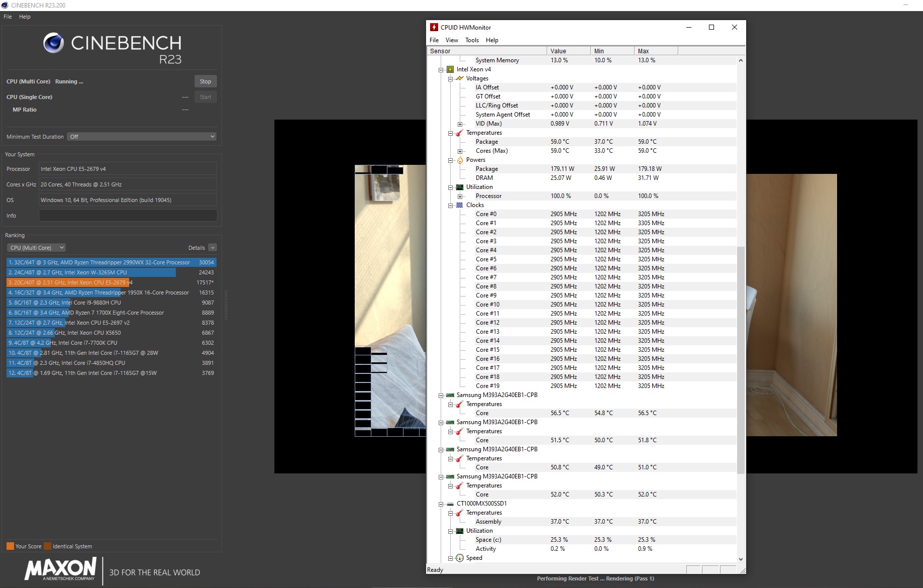The width and height of the screenshot is (923, 588).
Task: Collapse the Clocks section
Action: click(450, 206)
